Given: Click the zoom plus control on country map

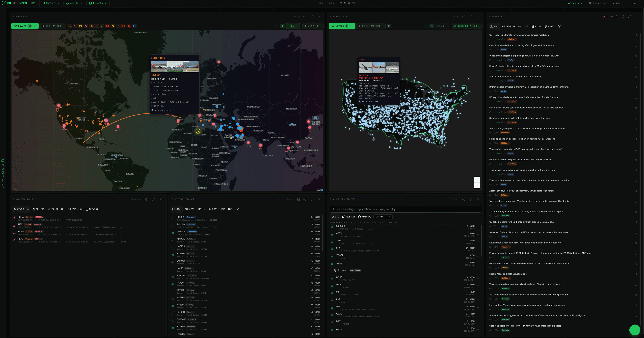Looking at the screenshot, I should (477, 180).
